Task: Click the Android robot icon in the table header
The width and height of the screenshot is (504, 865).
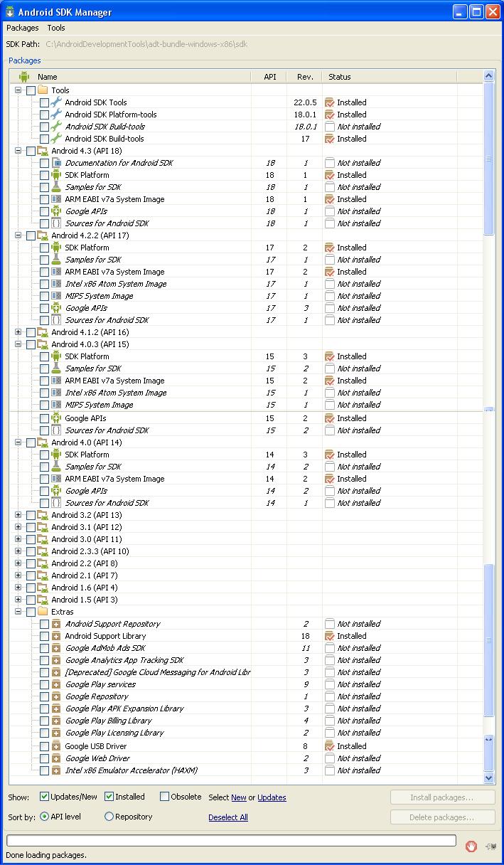Action: click(x=23, y=77)
